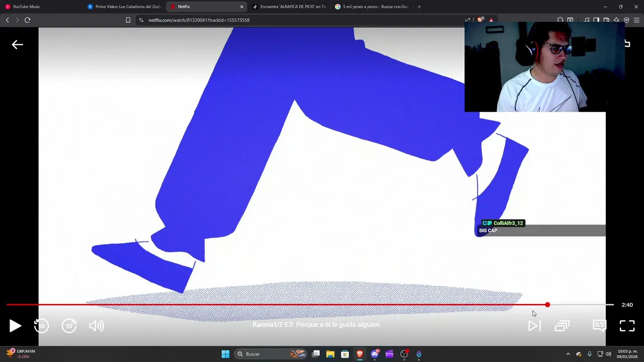This screenshot has width=644, height=362.
Task: Click the microphone tray icon
Action: (590, 354)
